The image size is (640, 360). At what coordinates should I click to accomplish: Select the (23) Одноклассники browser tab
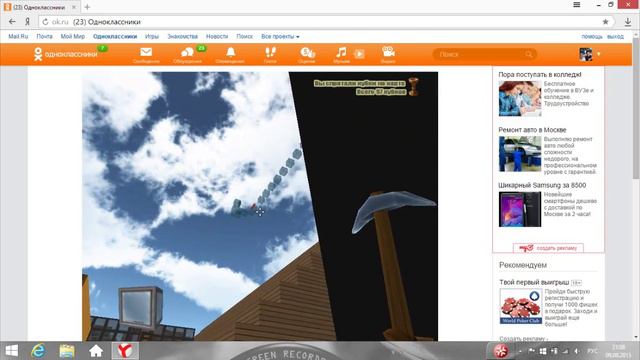click(x=39, y=7)
